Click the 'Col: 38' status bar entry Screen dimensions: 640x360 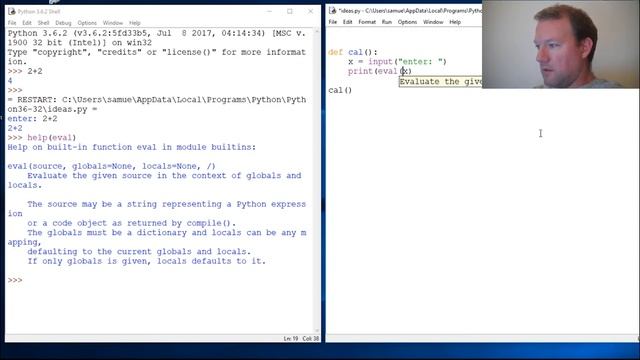[311, 338]
